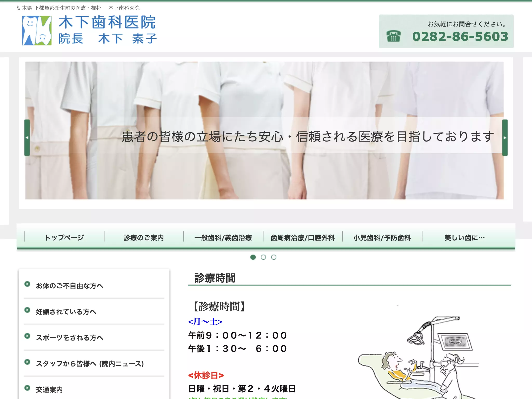Click phone number 0282-86-5603
The image size is (532, 399).
coord(460,36)
